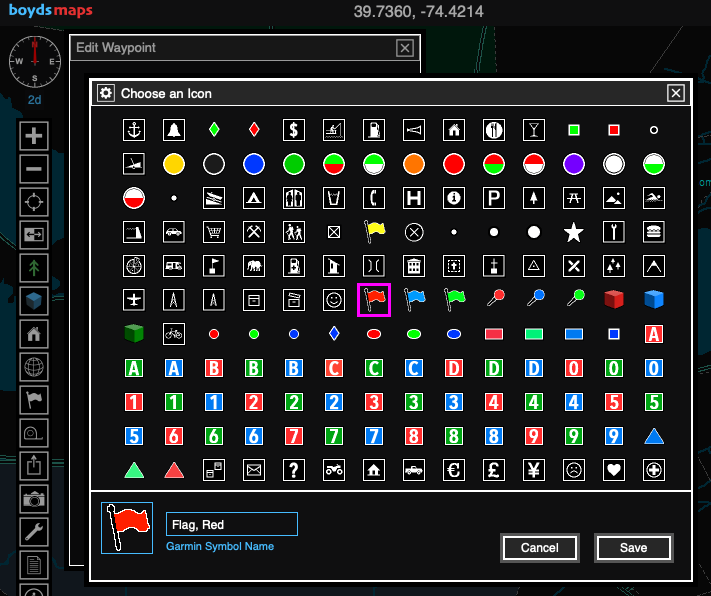This screenshot has height=596, width=711.
Task: Pick the blue flag icon
Action: coord(414,298)
